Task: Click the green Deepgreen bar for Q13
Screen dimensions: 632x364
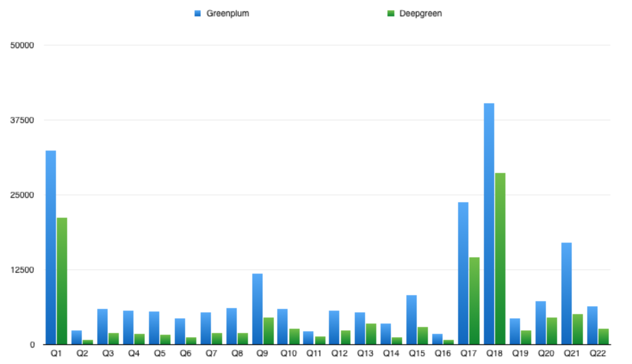Action: click(371, 334)
